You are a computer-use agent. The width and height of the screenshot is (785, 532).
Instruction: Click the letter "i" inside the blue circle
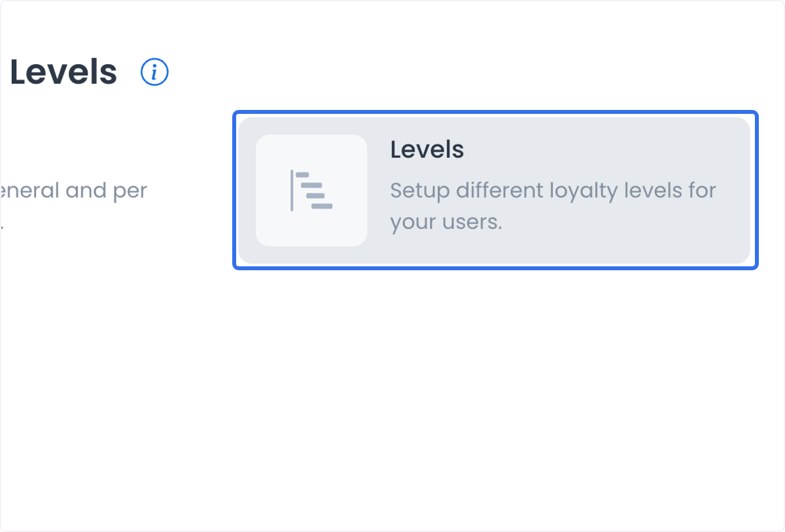(x=155, y=73)
